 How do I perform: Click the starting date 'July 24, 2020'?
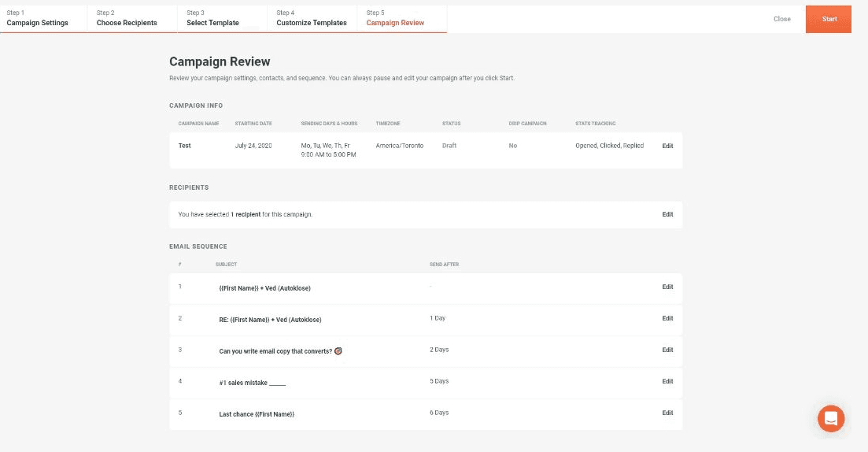click(253, 146)
